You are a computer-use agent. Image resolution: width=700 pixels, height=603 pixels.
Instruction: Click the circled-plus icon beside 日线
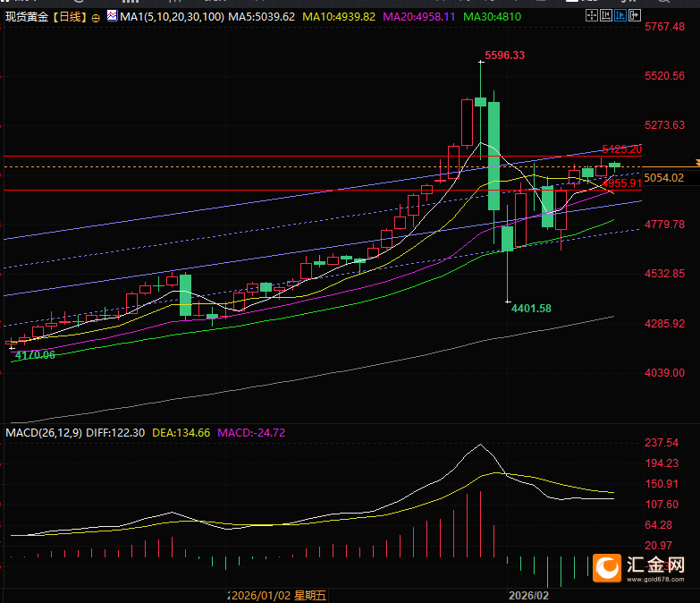click(96, 18)
